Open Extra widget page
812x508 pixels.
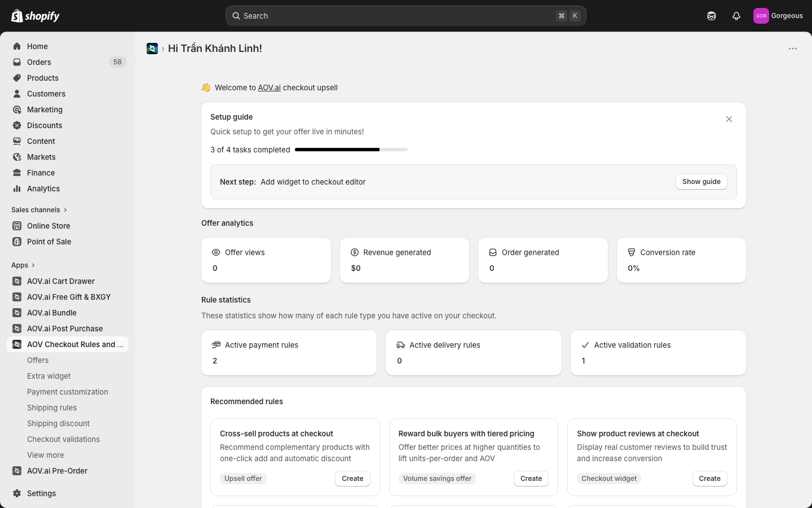pyautogui.click(x=49, y=376)
